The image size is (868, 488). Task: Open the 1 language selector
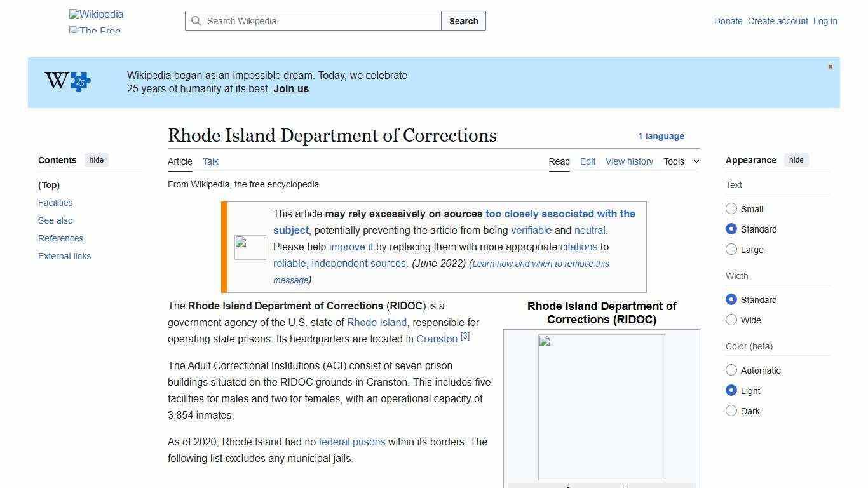(x=661, y=136)
